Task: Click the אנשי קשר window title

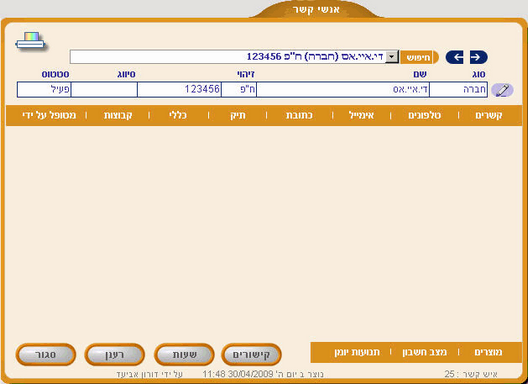Action: 316,9
